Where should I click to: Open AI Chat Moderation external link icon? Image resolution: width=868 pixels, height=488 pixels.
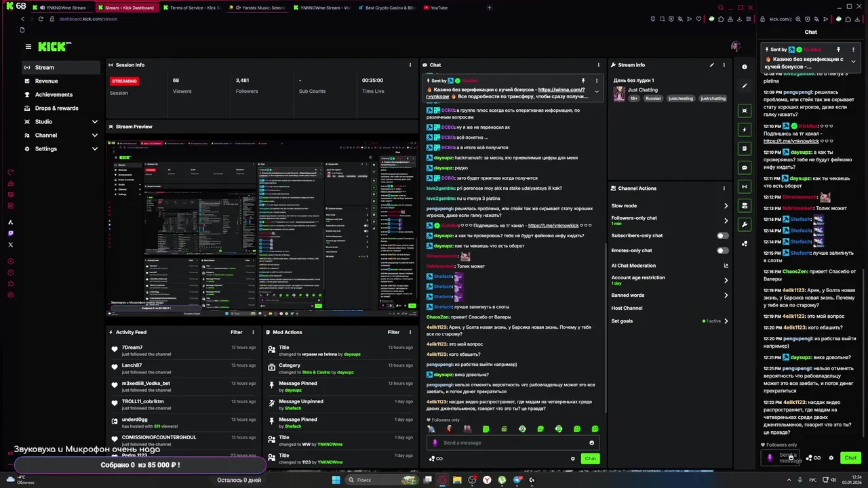point(726,266)
